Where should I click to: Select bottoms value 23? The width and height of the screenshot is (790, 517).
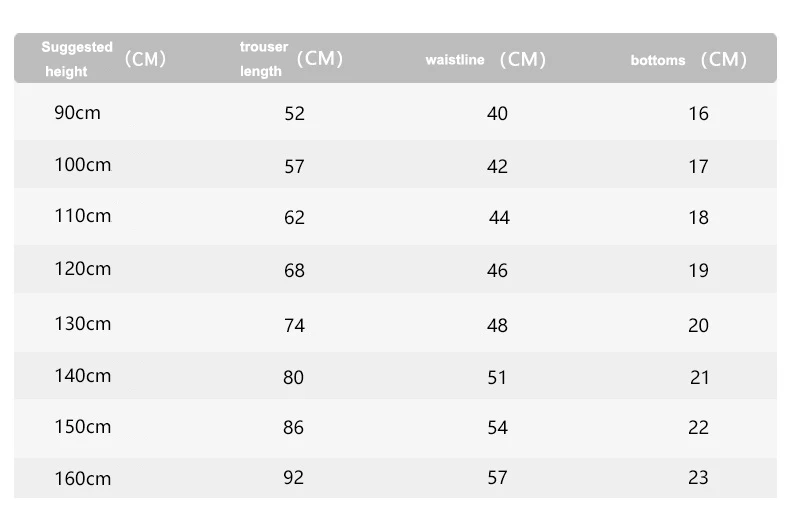pyautogui.click(x=698, y=478)
